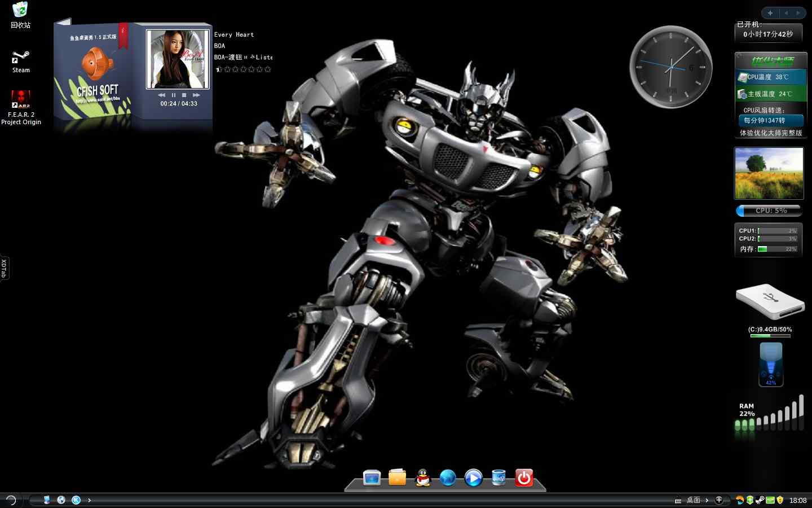
Task: Launch the Steam desktop shortcut
Action: point(21,62)
